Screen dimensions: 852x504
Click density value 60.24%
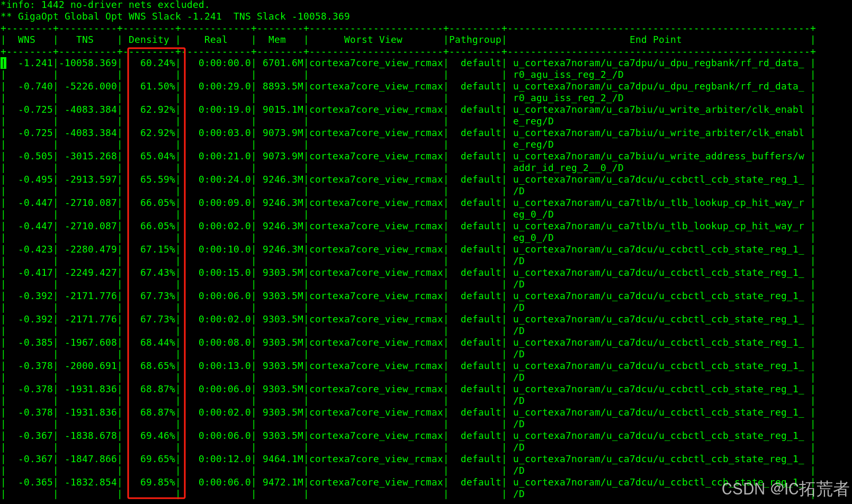(x=157, y=63)
